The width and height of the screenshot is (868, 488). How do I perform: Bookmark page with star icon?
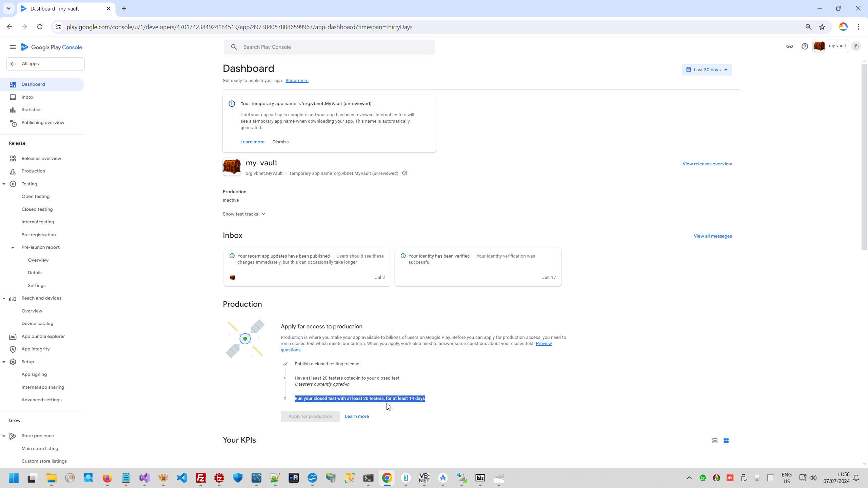point(822,27)
